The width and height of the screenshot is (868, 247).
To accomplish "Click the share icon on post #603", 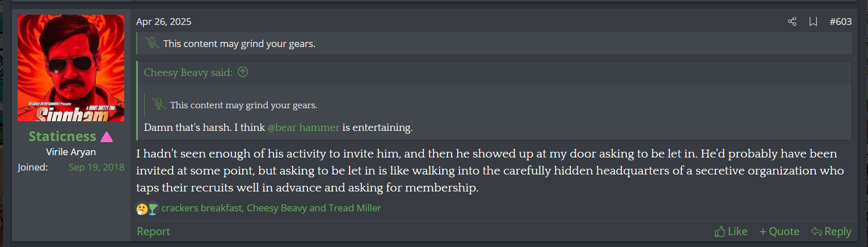I will (x=792, y=22).
